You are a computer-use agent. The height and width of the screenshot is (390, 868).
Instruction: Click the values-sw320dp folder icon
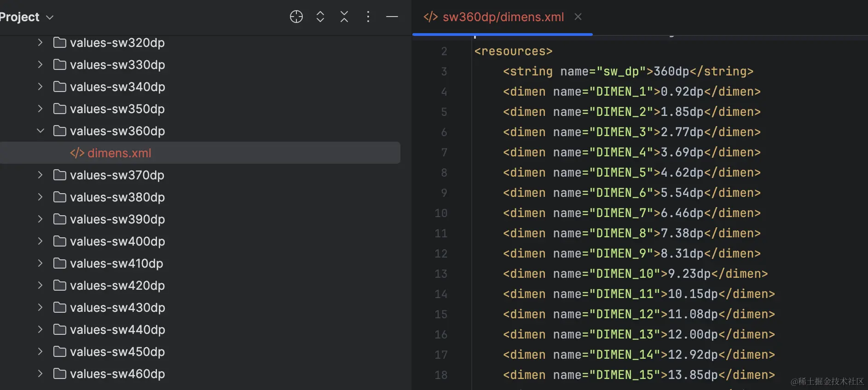(59, 43)
